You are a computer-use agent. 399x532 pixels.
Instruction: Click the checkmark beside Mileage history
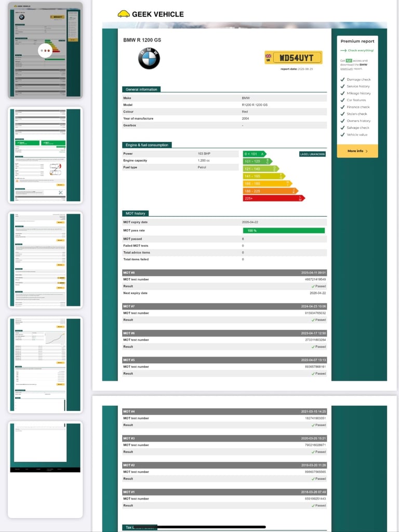(342, 94)
